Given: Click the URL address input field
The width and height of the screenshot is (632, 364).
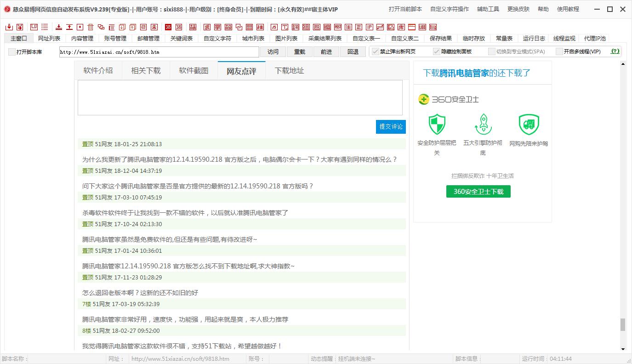Looking at the screenshot, I should (159, 52).
